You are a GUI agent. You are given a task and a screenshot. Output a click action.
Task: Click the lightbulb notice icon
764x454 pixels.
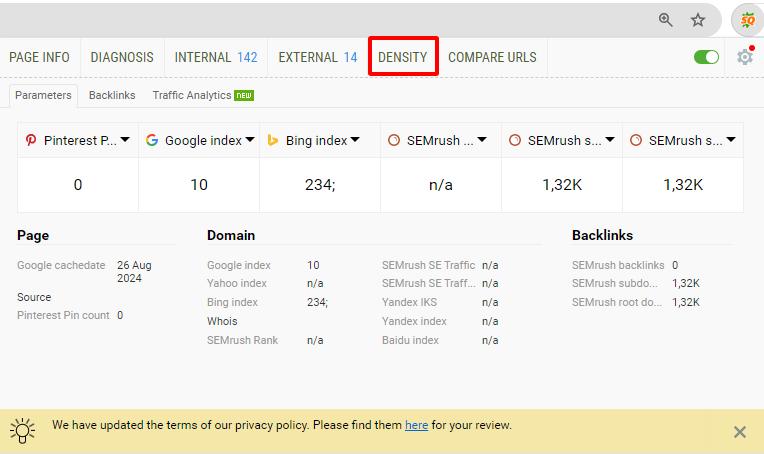23,430
